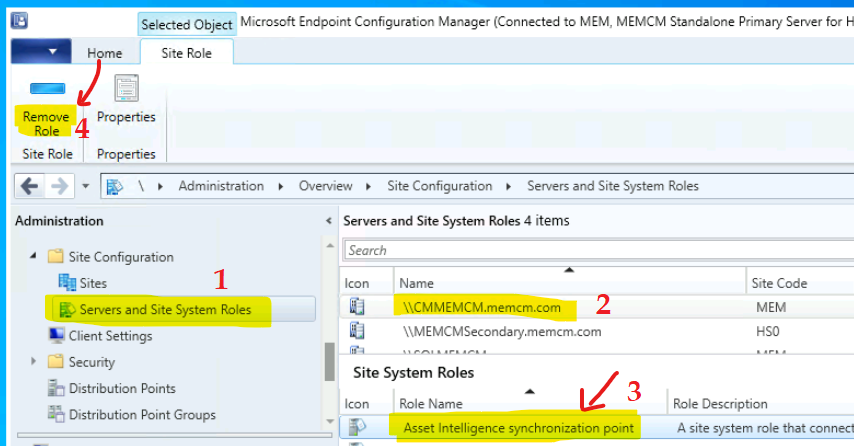The image size is (854, 446).
Task: Click HS0 site code cell
Action: tap(767, 332)
